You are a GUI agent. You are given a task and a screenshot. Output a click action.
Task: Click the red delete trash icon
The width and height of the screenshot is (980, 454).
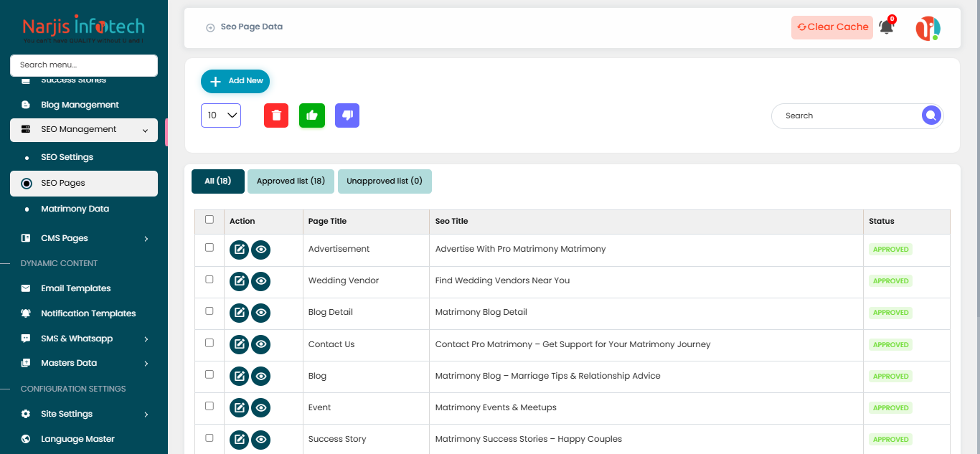tap(276, 115)
